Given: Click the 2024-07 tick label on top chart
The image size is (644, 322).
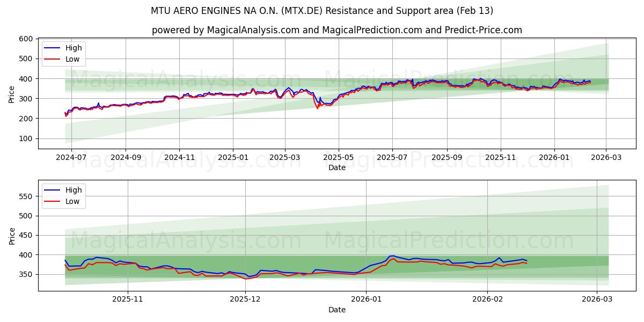Looking at the screenshot, I should tap(71, 158).
